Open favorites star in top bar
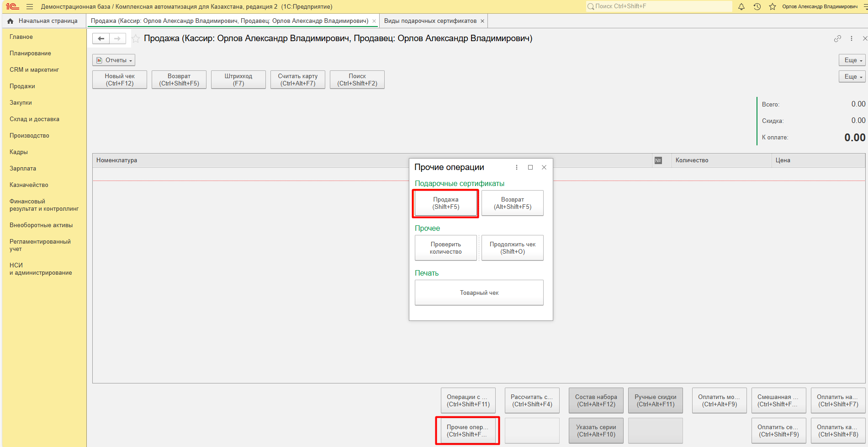Viewport: 868px width, 447px height. (773, 7)
